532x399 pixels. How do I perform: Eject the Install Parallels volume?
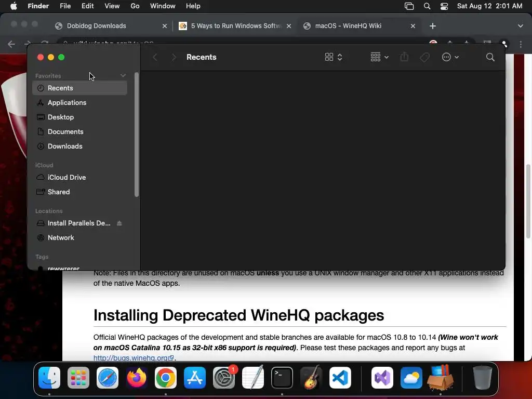(x=119, y=223)
